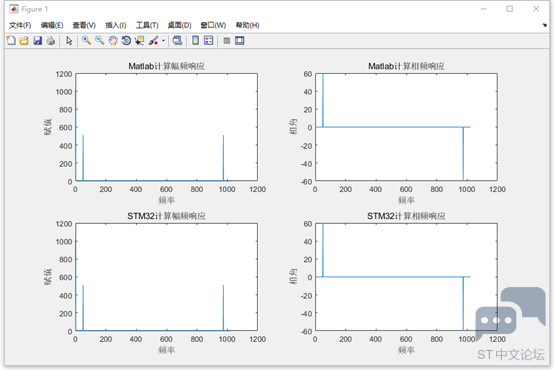Viewport: 554px width, 370px height.
Task: Enable the Rotate 3D tool
Action: tap(126, 41)
